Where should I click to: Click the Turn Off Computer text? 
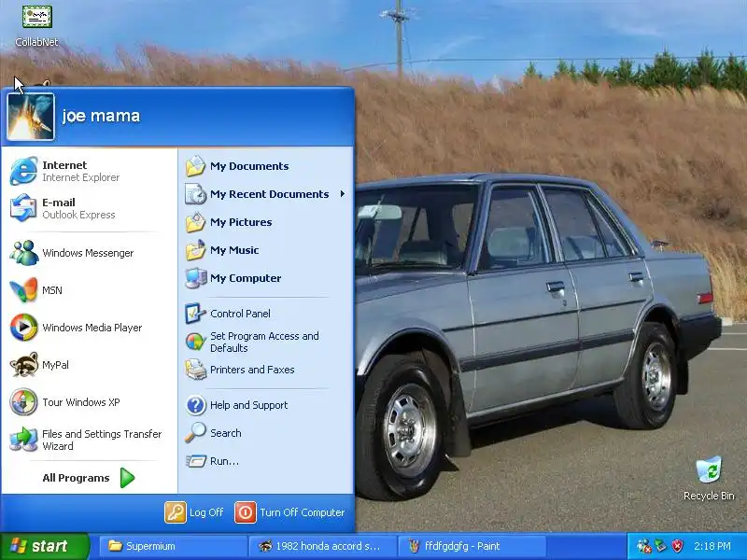pos(302,512)
